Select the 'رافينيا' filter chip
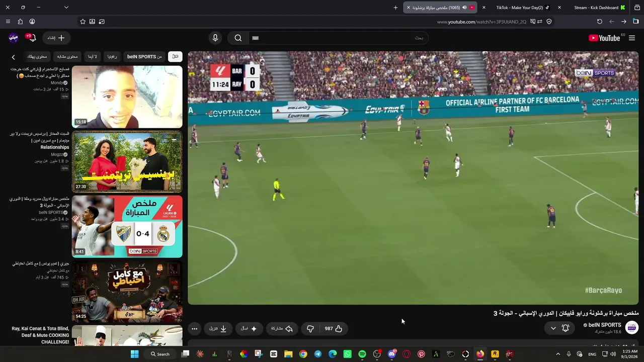The width and height of the screenshot is (644, 362). point(112,56)
